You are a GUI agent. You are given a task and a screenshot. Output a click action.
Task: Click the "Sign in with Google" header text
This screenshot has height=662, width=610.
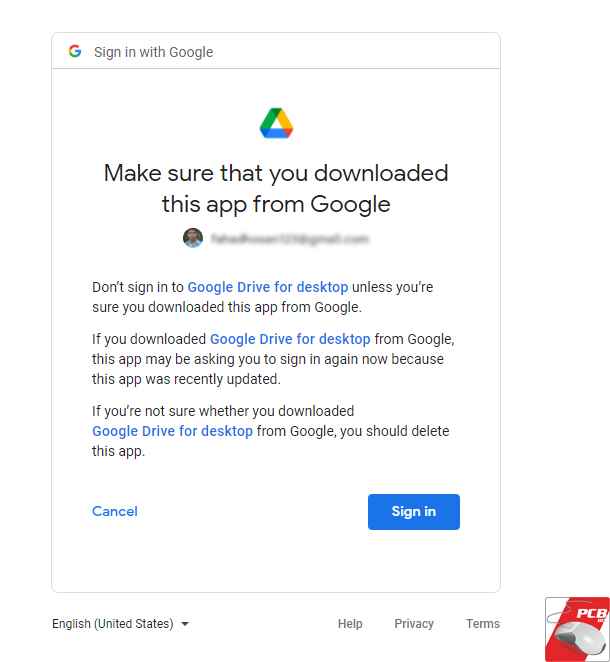click(x=153, y=52)
